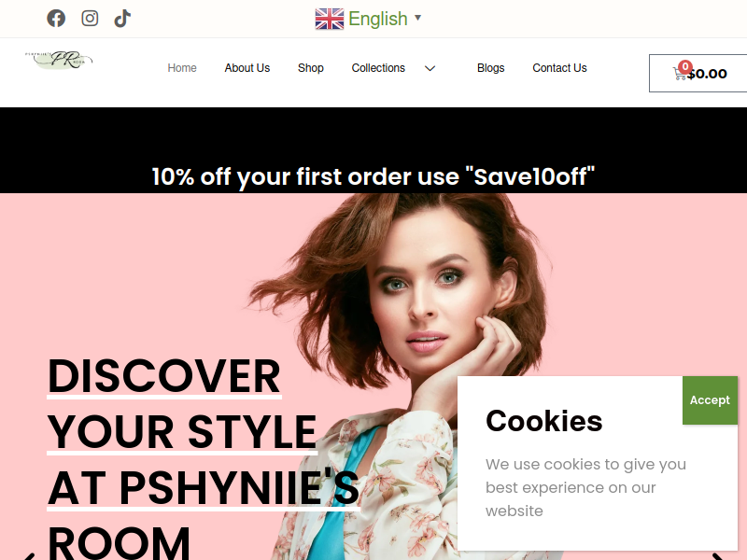Click the Pshyniie's Room logo
Image resolution: width=747 pixels, height=560 pixels.
(x=59, y=60)
